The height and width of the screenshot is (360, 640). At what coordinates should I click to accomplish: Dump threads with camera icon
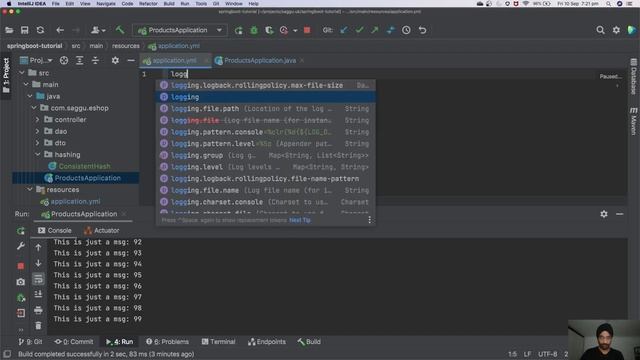21,282
